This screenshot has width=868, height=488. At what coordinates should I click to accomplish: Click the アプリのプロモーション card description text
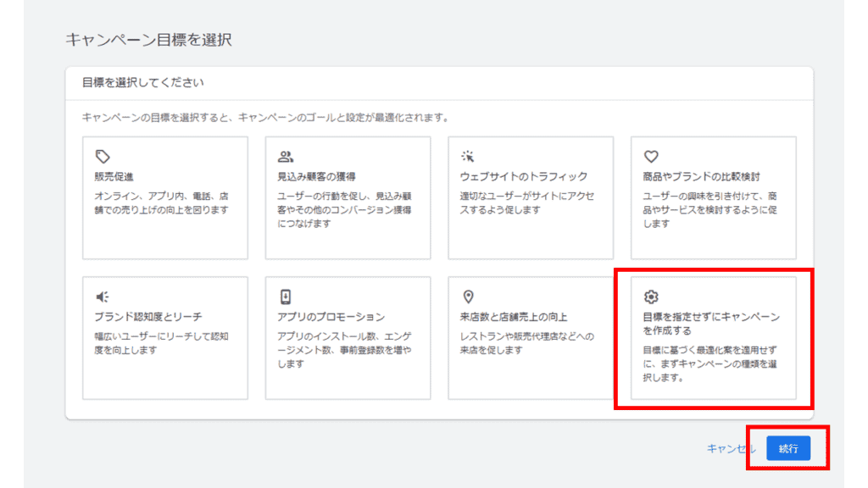point(342,349)
